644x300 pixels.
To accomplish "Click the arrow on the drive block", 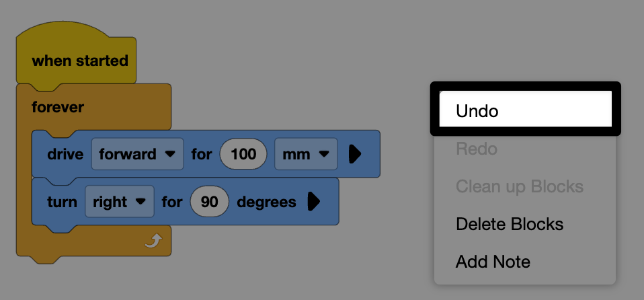I will pyautogui.click(x=355, y=155).
